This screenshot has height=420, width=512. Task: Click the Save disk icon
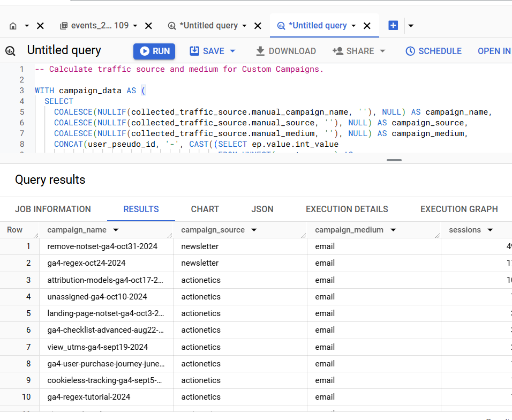point(195,51)
